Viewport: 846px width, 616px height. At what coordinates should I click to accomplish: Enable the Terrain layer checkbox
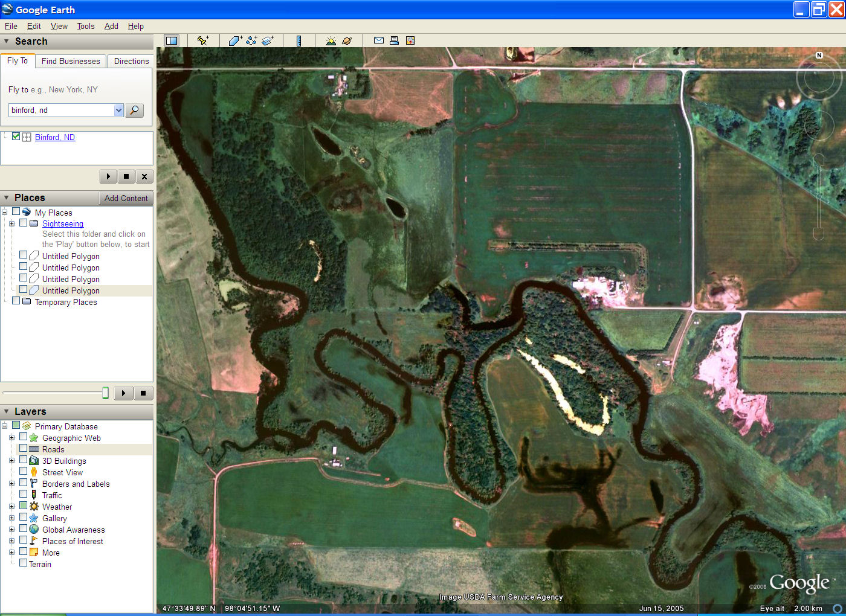(23, 563)
